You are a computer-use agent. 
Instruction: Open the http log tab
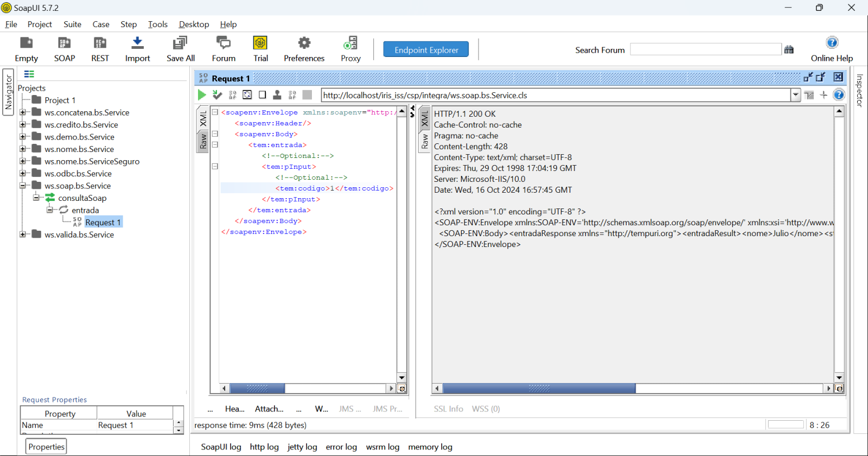click(x=264, y=447)
